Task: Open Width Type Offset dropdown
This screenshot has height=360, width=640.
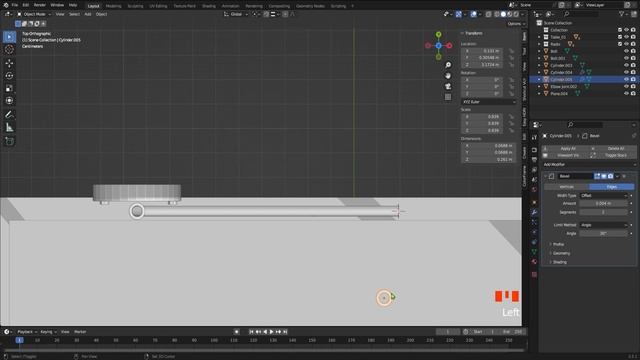Action: (x=603, y=196)
